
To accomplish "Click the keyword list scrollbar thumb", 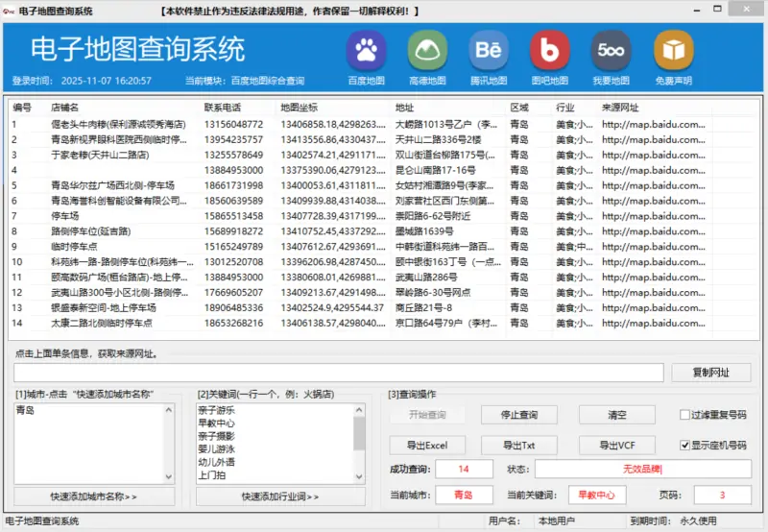I will tap(359, 433).
